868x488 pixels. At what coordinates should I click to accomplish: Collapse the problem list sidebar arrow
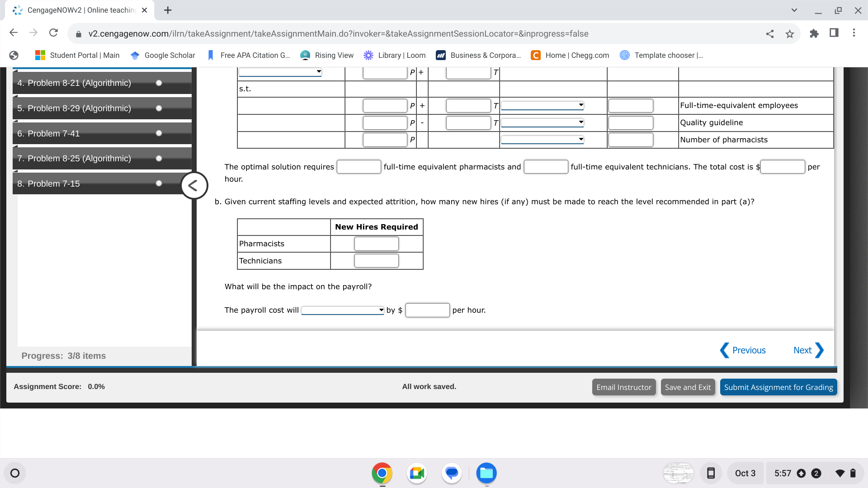[194, 185]
